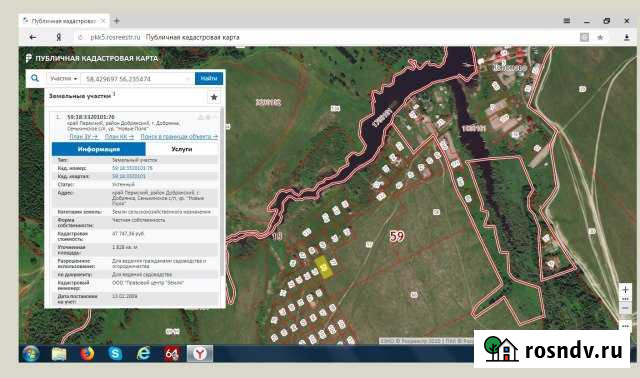
Task: Open Поиск в границах объекта link
Action: pos(179,137)
